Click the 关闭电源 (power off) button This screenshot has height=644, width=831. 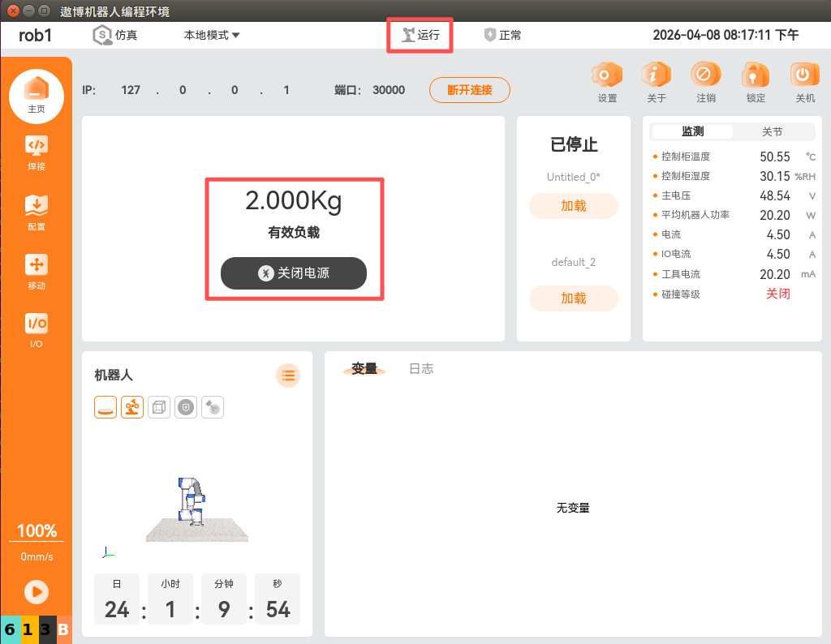(294, 273)
